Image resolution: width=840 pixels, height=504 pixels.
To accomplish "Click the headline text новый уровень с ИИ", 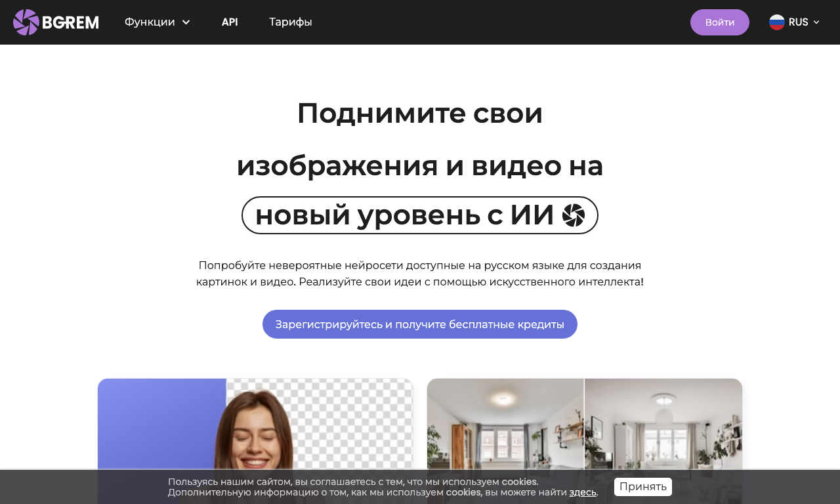I will click(x=404, y=215).
